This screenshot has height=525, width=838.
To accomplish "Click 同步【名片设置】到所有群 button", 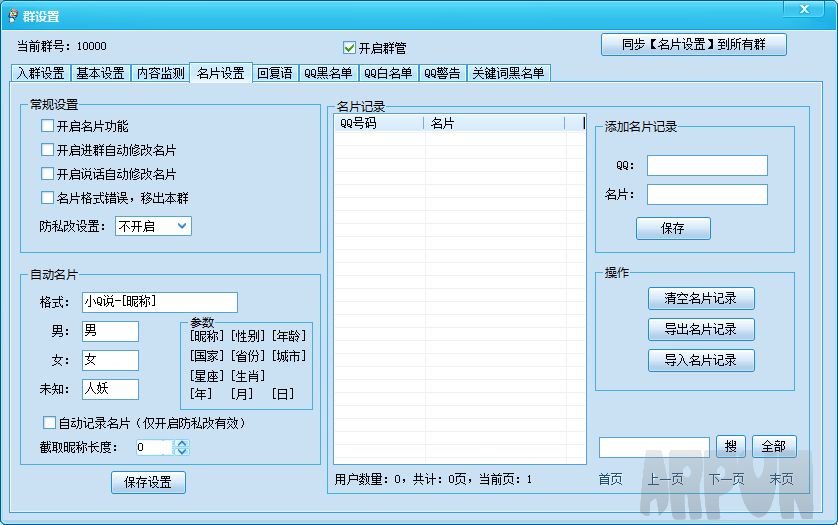I will pyautogui.click(x=693, y=45).
